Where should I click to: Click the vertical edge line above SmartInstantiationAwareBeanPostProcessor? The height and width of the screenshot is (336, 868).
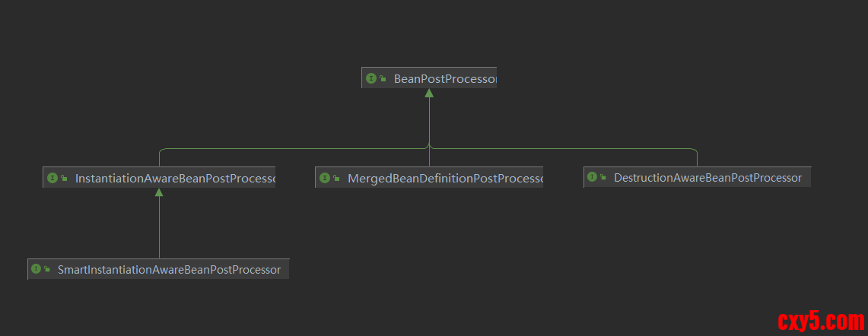(159, 228)
